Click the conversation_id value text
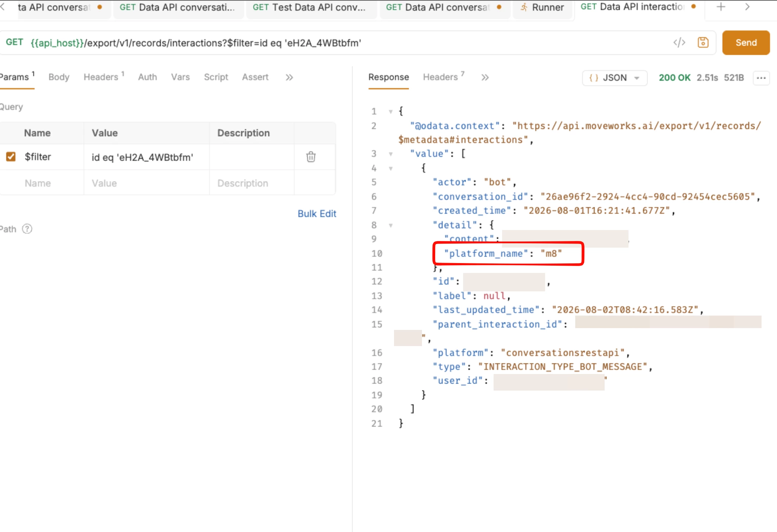Screen dimensions: 777x532 648,197
